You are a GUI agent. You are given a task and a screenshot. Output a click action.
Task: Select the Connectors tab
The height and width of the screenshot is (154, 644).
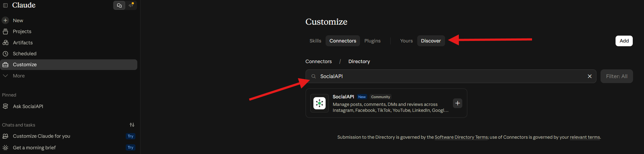click(x=342, y=41)
